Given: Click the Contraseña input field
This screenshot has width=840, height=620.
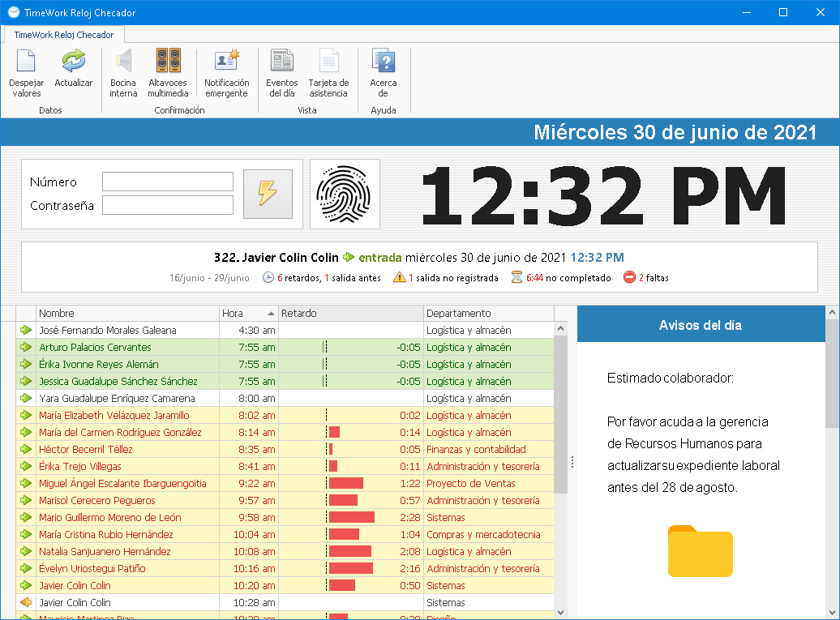Looking at the screenshot, I should pyautogui.click(x=168, y=205).
